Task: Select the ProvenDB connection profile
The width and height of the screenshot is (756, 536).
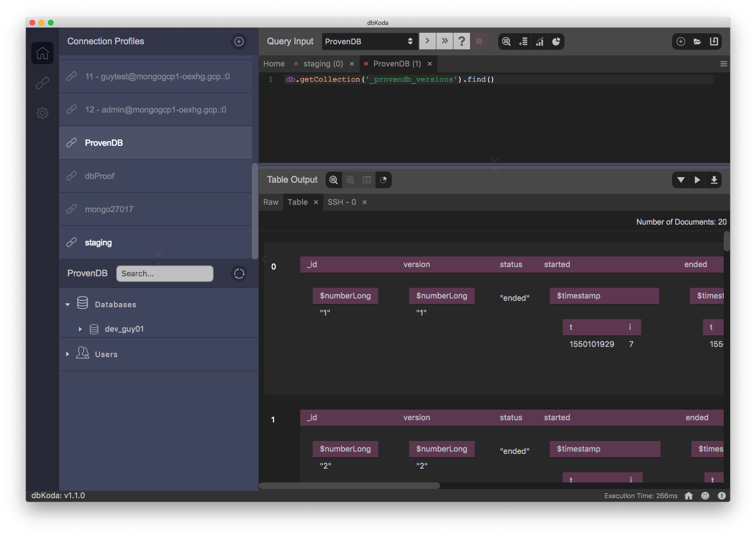Action: pos(155,143)
